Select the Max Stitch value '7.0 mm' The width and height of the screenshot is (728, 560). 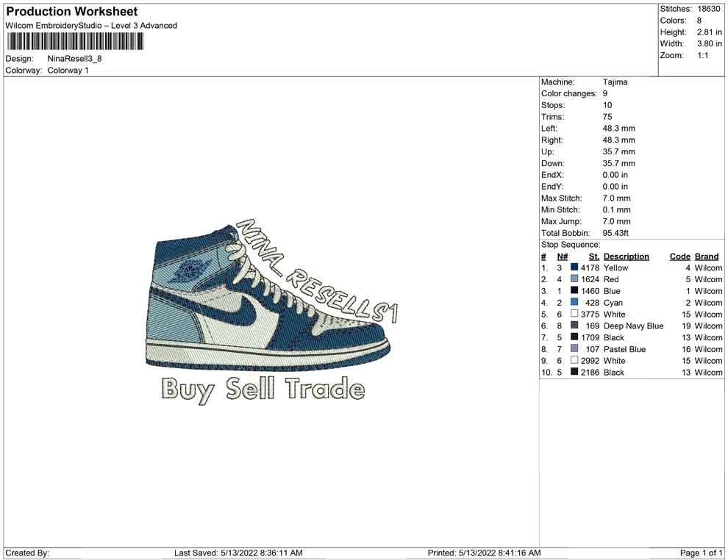click(x=616, y=198)
